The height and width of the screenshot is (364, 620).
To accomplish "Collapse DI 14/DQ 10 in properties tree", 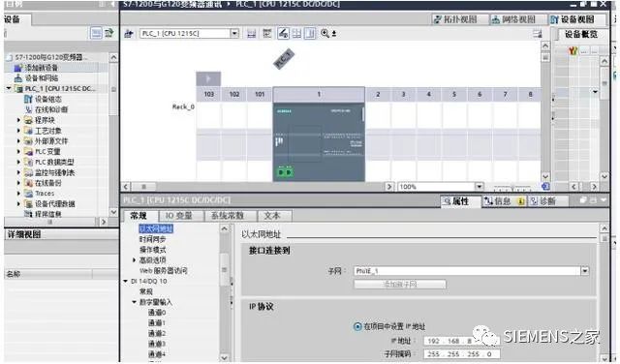I will point(126,281).
